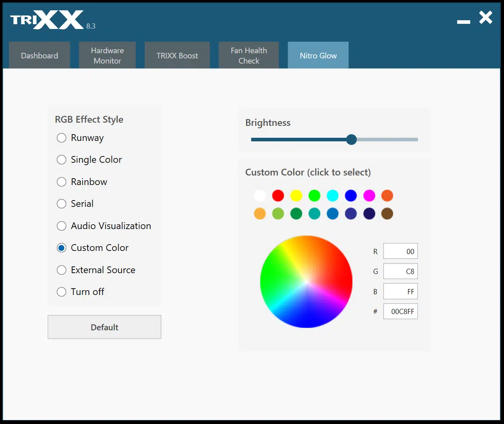Go to Fan Health Check tab

pyautogui.click(x=249, y=55)
